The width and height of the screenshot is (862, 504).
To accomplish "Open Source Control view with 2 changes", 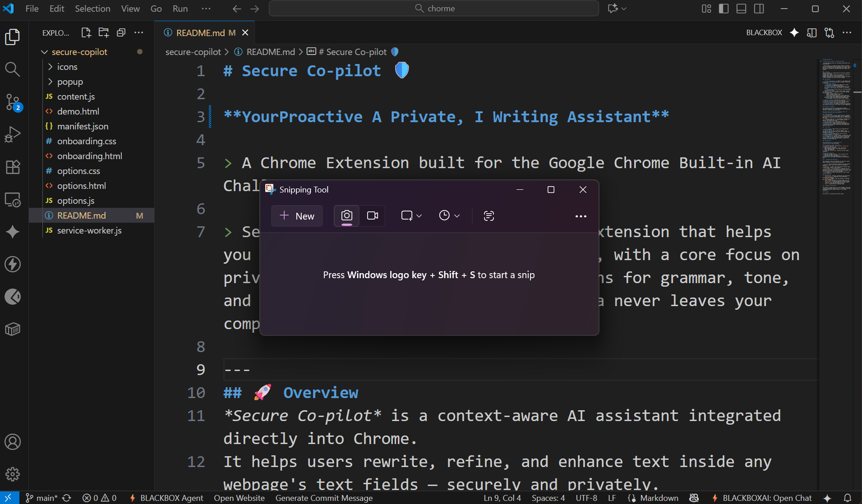I will tap(13, 102).
